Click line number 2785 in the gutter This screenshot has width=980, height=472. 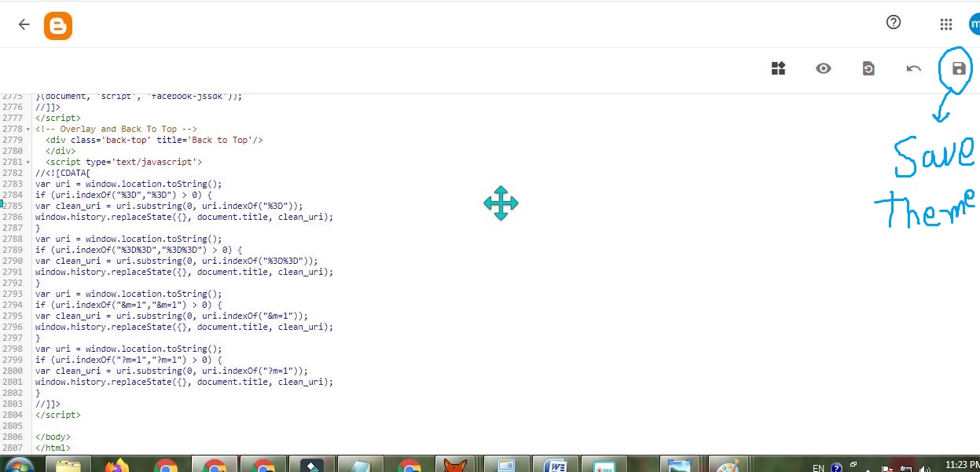point(12,206)
